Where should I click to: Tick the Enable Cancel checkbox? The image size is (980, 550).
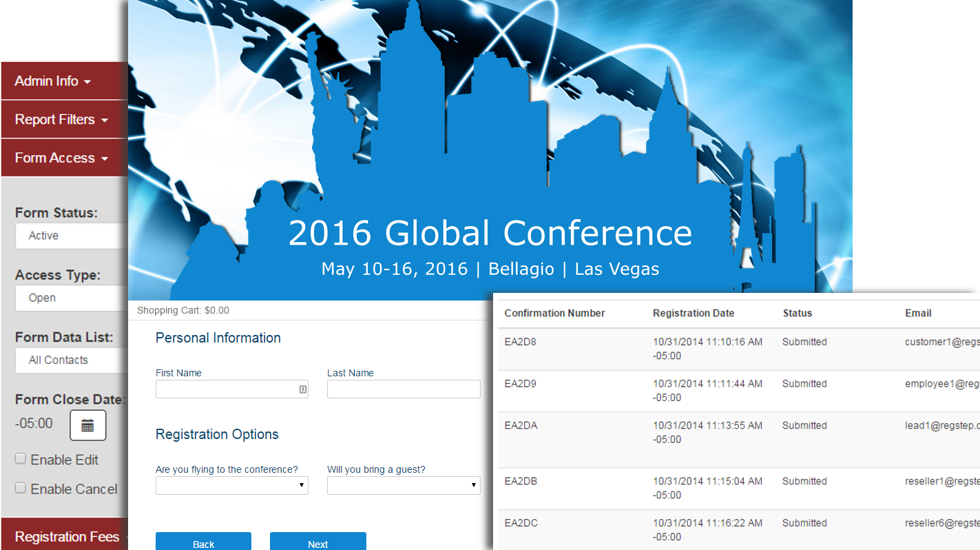point(21,487)
